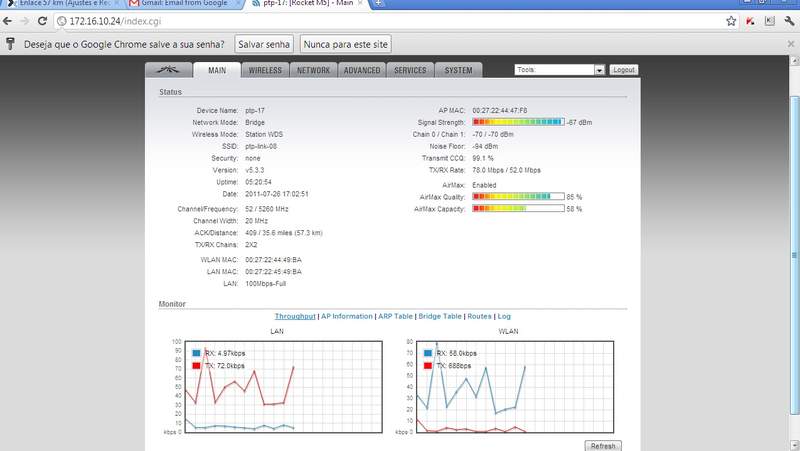Screen dimensions: 800x451
Task: Open the ARP Table link
Action: pyautogui.click(x=395, y=316)
